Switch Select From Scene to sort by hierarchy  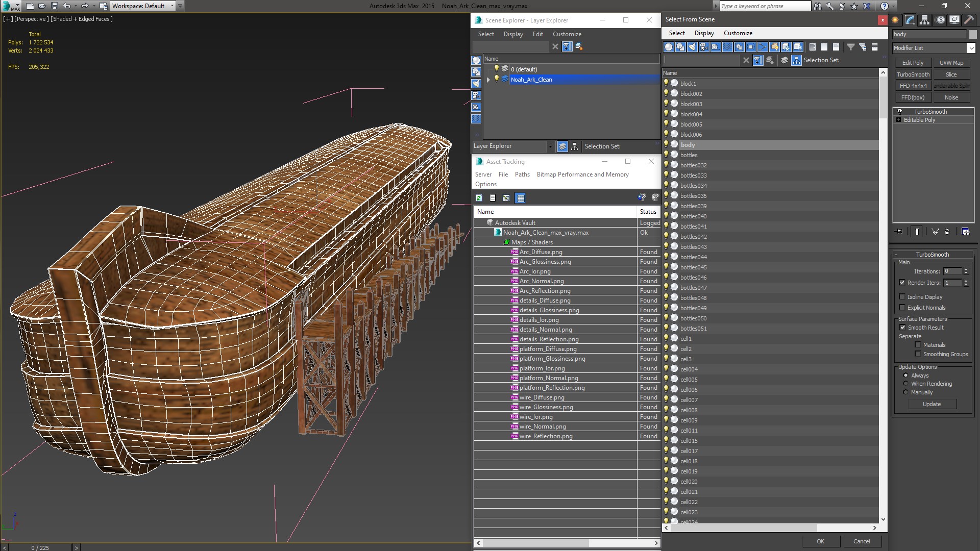(x=796, y=60)
